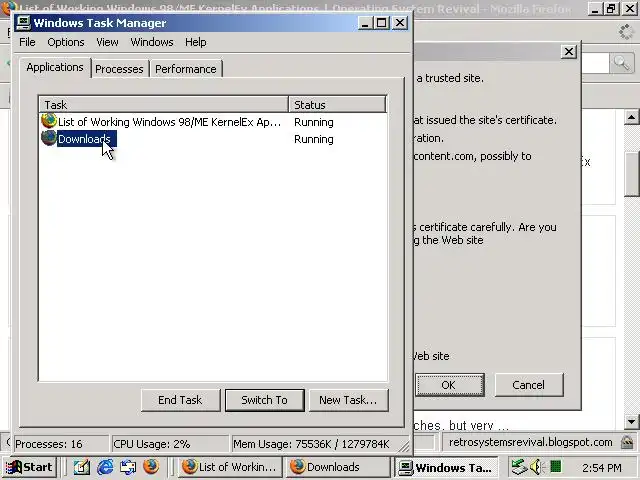Screen dimensions: 640x480
Task: Click the Firefox icon beside the Downloads task
Action: click(x=49, y=138)
